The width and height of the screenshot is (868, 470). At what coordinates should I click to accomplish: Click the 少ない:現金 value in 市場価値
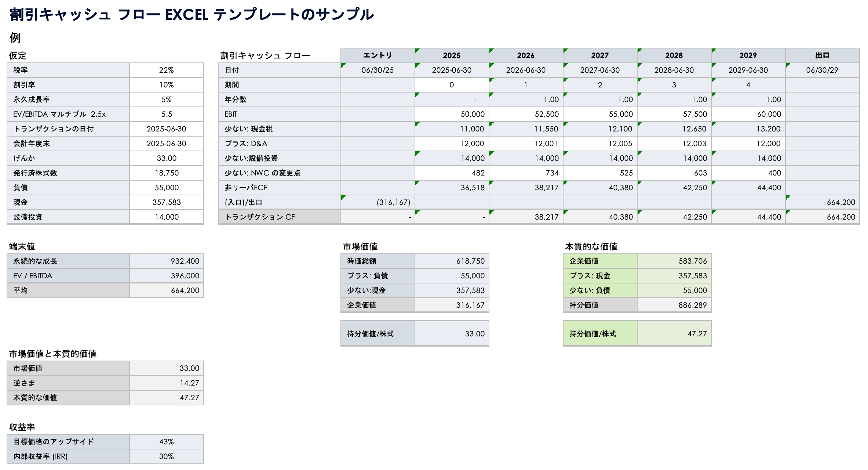[452, 290]
